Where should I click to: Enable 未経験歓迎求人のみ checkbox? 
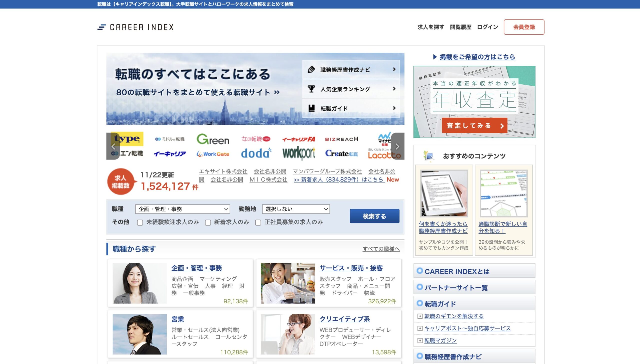tap(140, 222)
